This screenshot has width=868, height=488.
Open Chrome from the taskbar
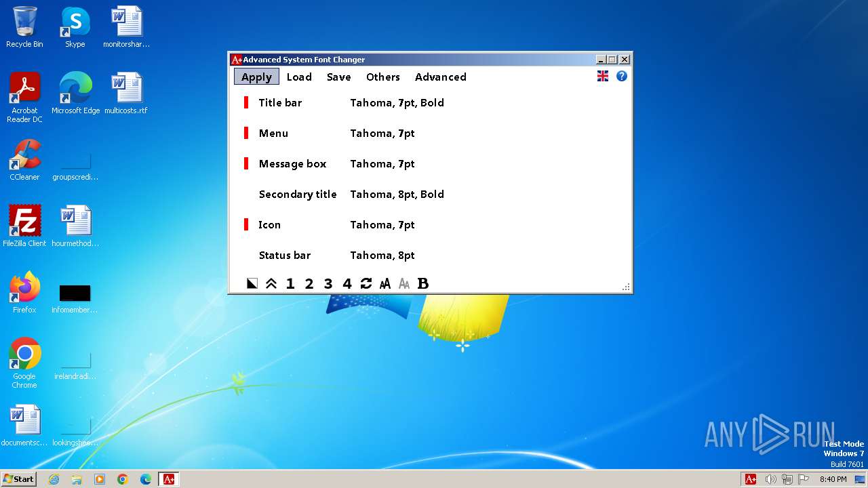(x=123, y=479)
